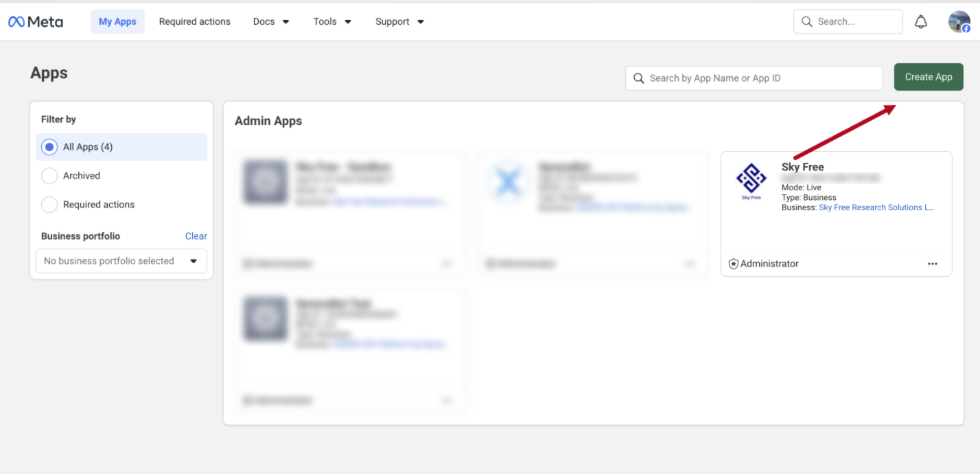
Task: Click the Administrator role label on Sky Free
Action: 769,264
